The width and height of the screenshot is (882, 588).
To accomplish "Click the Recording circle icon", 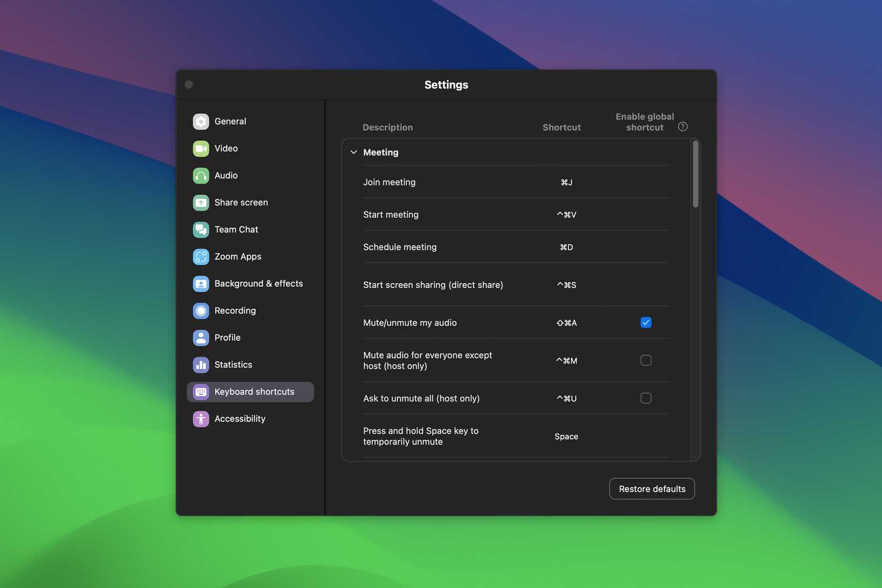I will point(201,311).
